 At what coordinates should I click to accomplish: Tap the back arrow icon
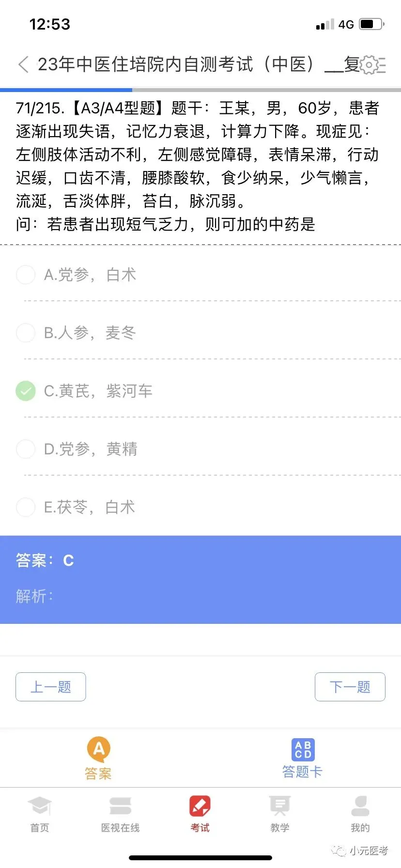click(23, 64)
